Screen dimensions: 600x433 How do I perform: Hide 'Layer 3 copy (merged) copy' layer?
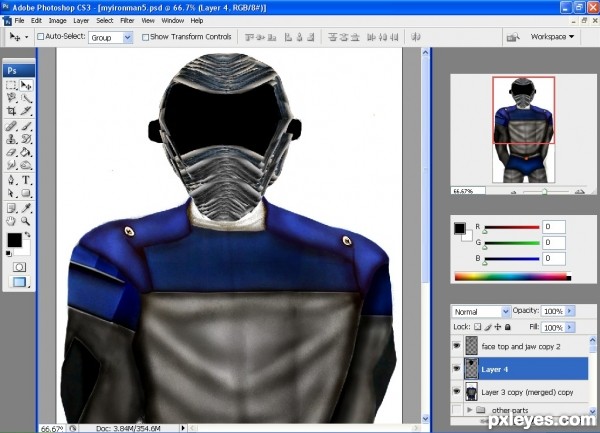(457, 392)
